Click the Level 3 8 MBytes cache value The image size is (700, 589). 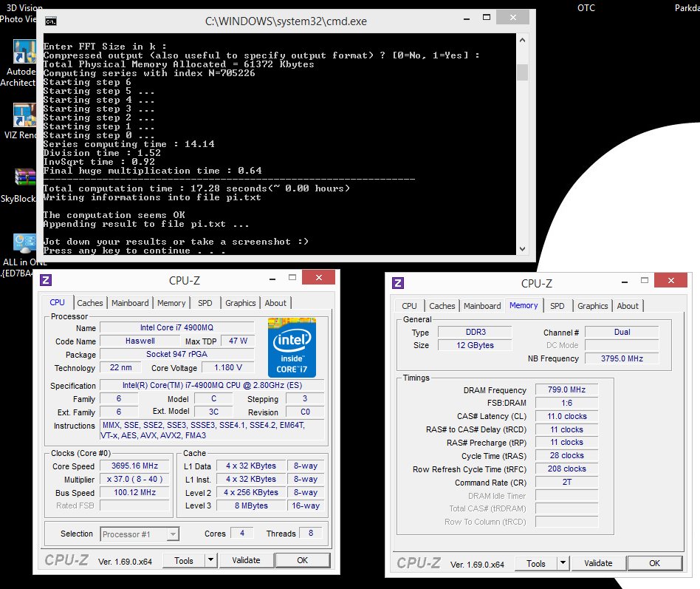[251, 506]
